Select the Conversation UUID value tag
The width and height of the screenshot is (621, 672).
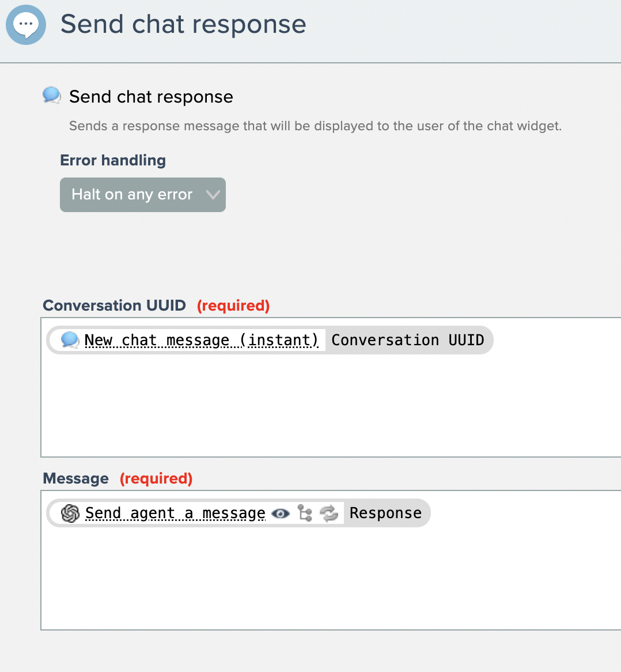click(407, 340)
